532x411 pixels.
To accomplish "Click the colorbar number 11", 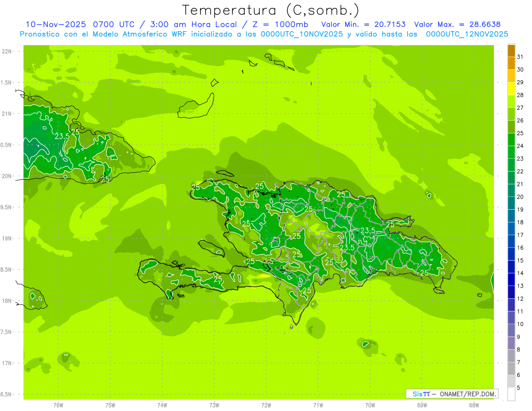I will tap(520, 311).
